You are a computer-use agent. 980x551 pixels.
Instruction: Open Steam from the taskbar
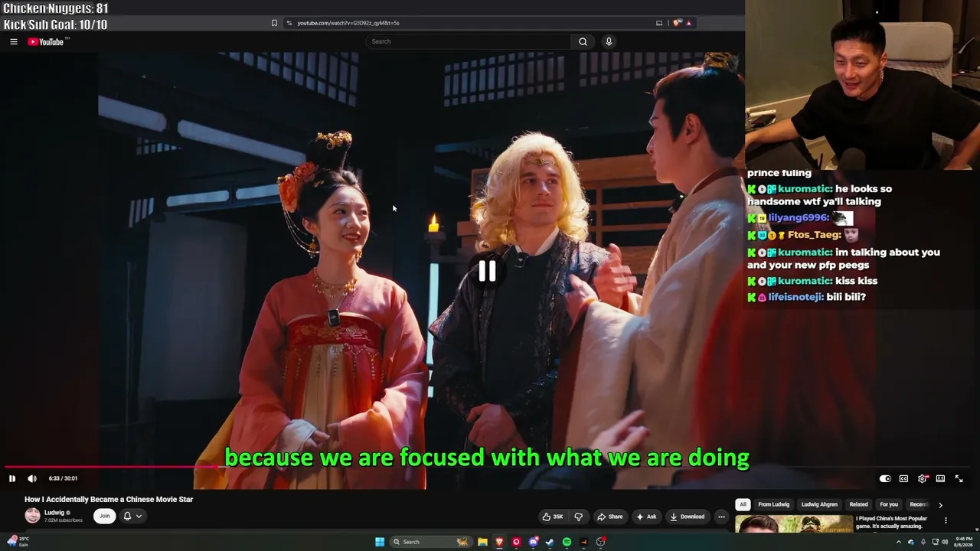click(x=550, y=542)
